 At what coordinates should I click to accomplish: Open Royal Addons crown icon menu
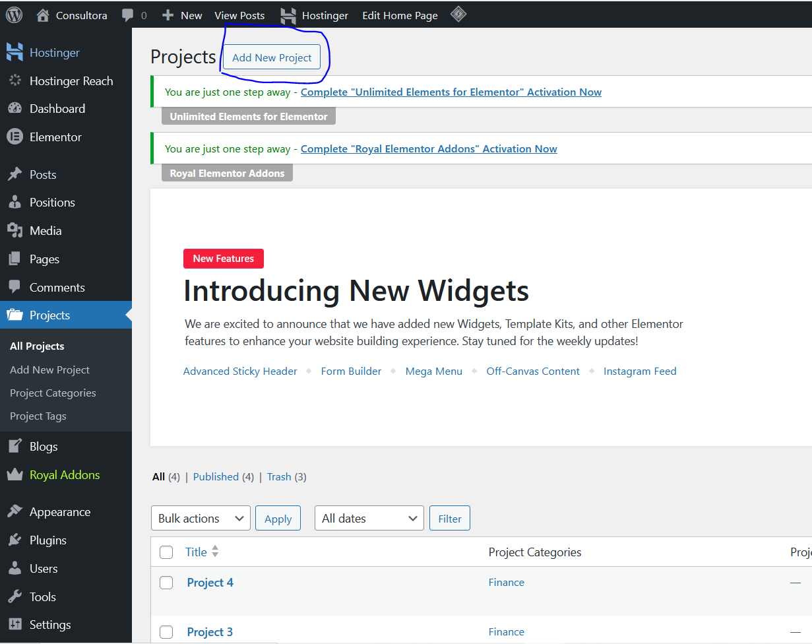[15, 475]
